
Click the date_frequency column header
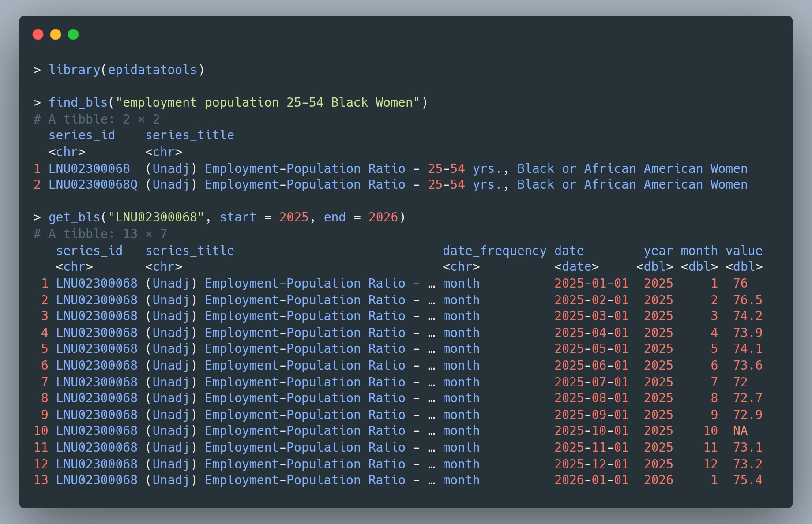coord(494,251)
